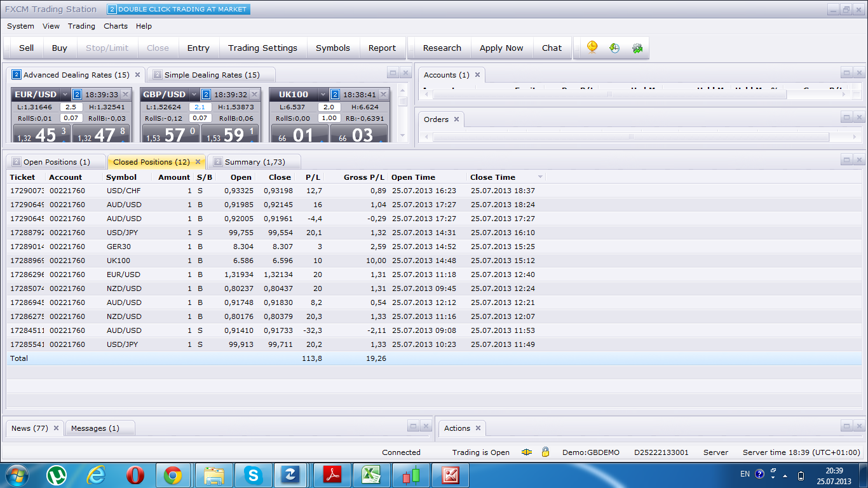Viewport: 868px width, 488px height.
Task: Click the UK100 amount field 1,00
Action: pyautogui.click(x=329, y=118)
